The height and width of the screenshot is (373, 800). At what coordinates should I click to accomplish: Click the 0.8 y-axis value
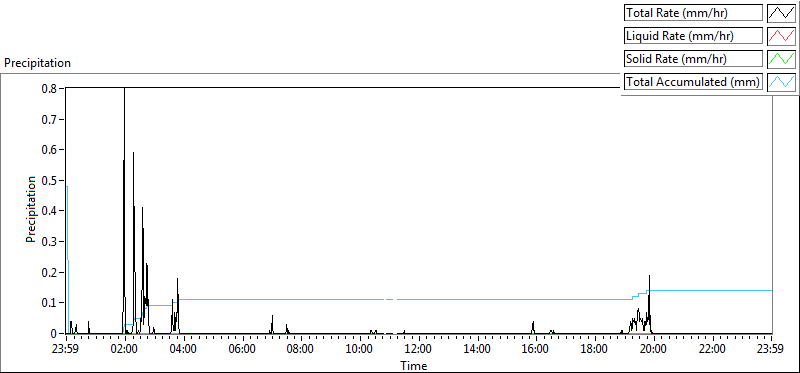(49, 88)
